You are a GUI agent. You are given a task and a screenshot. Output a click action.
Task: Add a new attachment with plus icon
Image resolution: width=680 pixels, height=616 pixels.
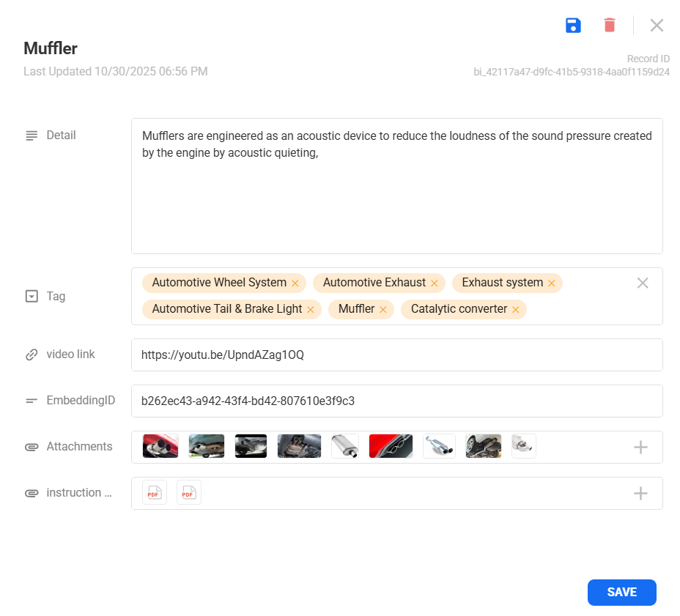tap(640, 447)
